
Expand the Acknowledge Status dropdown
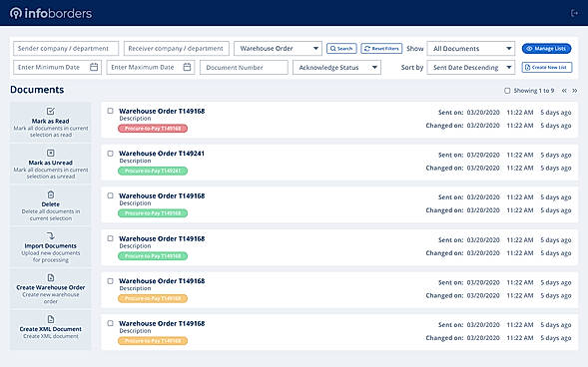[336, 68]
